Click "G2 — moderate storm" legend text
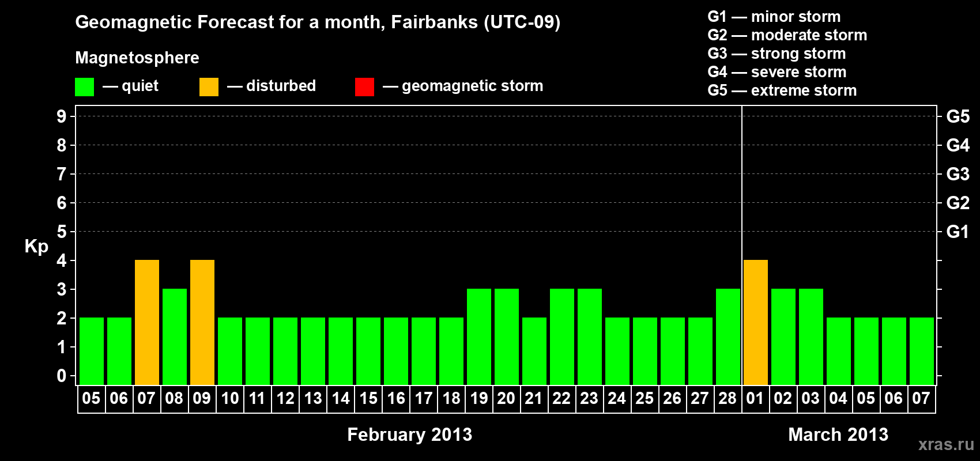 point(787,35)
